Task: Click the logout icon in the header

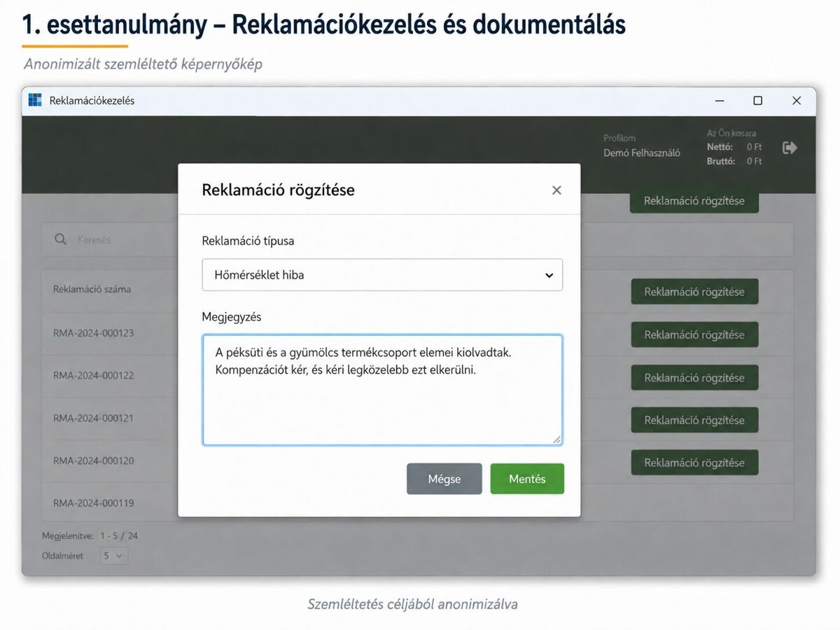Action: pos(790,147)
